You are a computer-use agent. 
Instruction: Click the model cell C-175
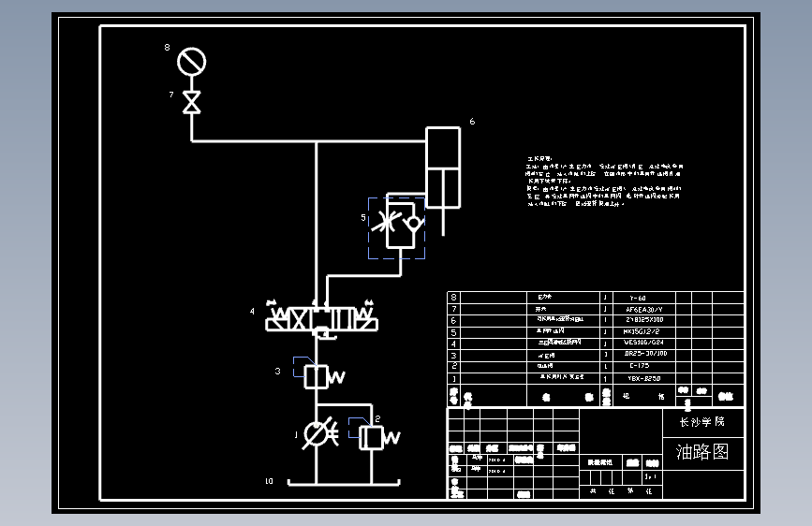639,366
